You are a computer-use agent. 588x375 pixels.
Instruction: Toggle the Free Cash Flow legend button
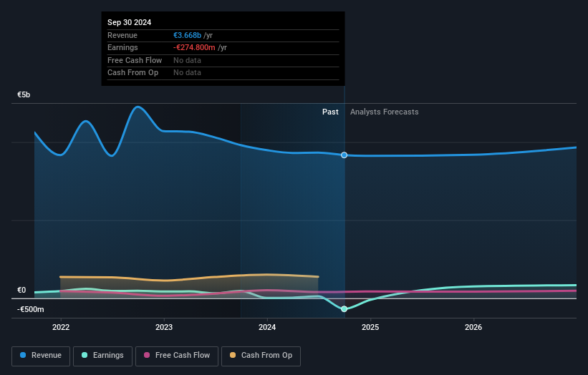tap(177, 356)
